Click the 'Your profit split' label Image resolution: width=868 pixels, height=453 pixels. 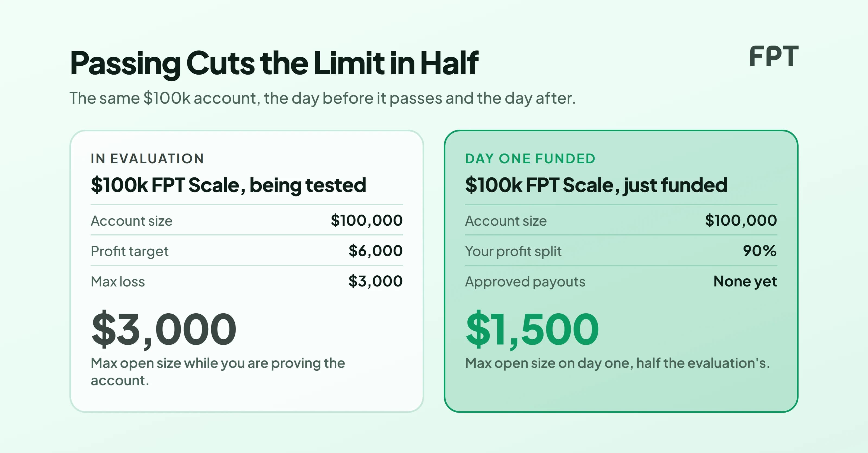[x=513, y=251]
